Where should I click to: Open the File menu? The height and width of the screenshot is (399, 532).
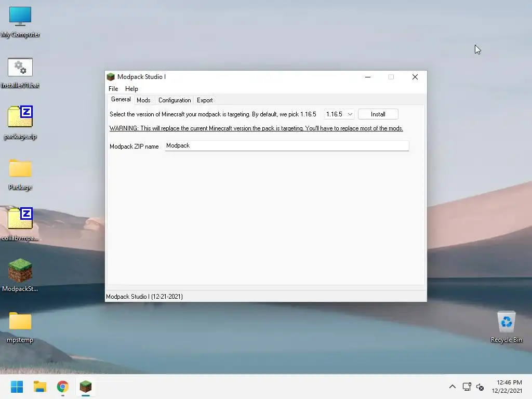click(x=113, y=88)
